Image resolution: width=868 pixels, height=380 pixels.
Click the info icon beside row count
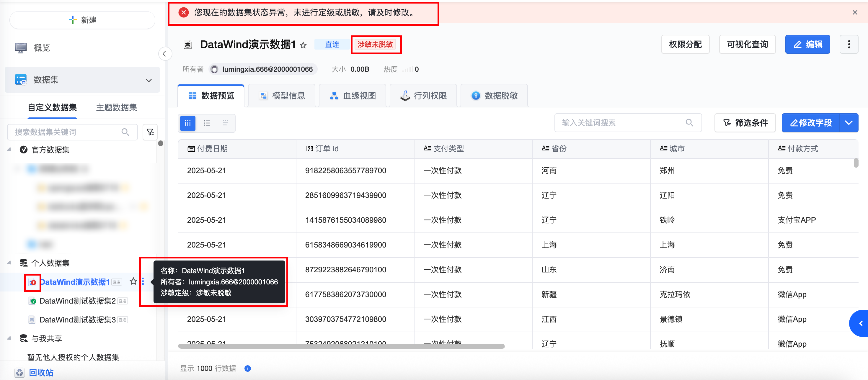tap(248, 368)
